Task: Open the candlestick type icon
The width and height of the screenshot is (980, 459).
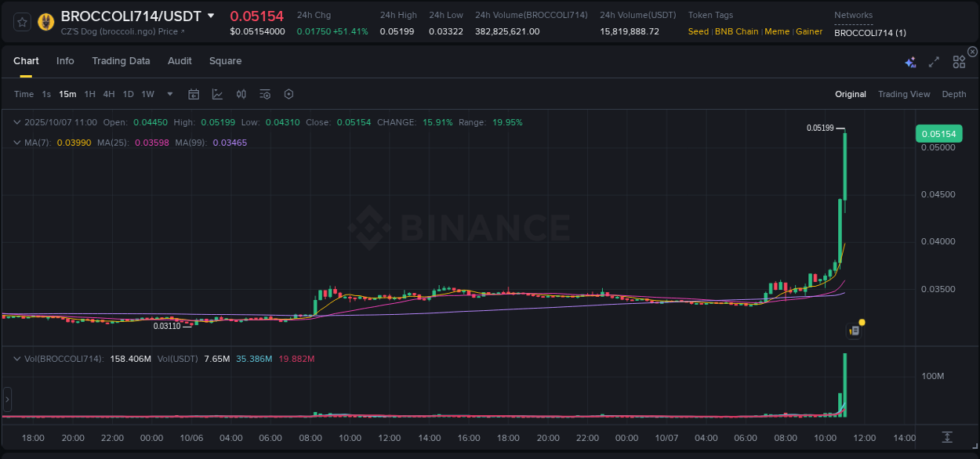Action: point(241,94)
